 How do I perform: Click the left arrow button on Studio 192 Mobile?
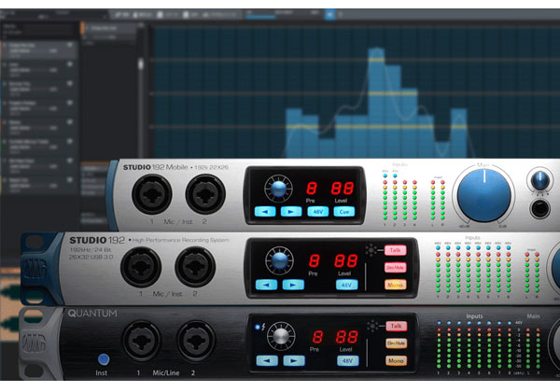[265, 212]
